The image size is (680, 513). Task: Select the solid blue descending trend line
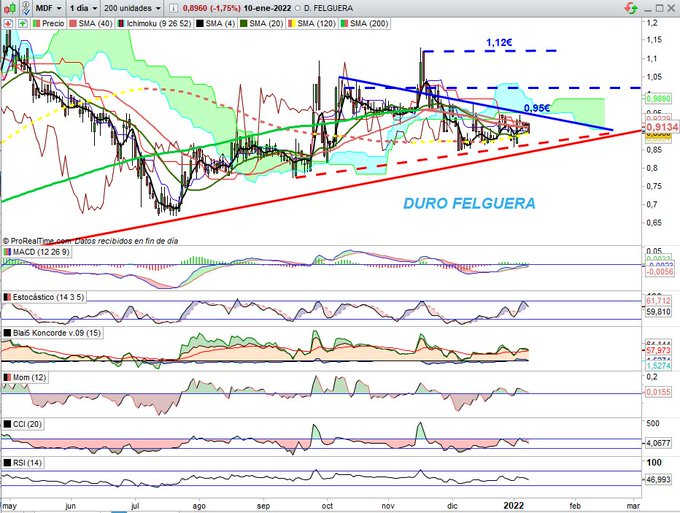tap(475, 104)
